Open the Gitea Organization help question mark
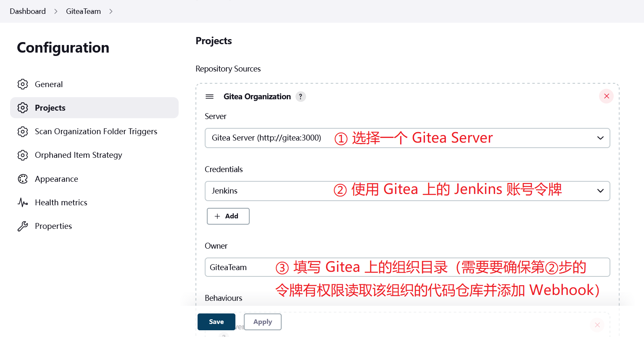Image resolution: width=644 pixels, height=337 pixels. tap(301, 96)
